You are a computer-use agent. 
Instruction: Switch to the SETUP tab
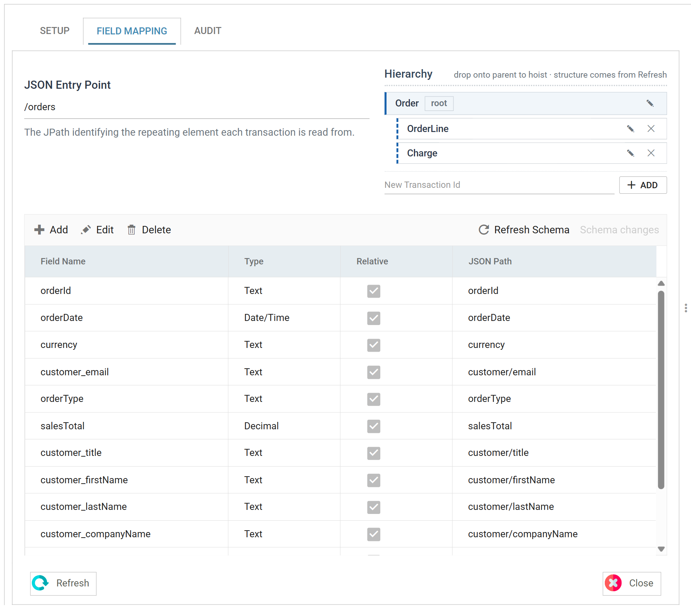55,31
